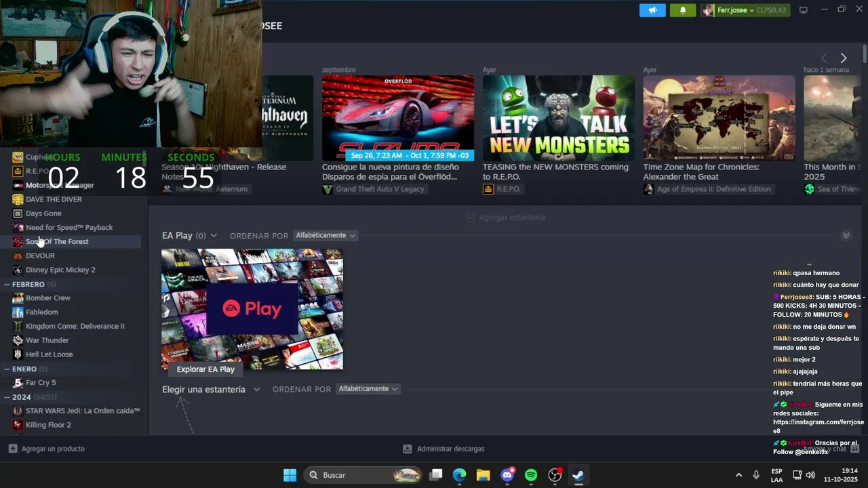Click the Hell Let Loose game icon

coord(18,354)
